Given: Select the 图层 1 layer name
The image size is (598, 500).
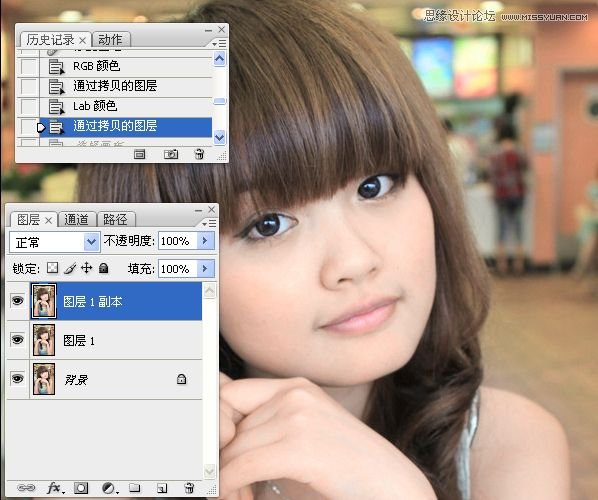Looking at the screenshot, I should pyautogui.click(x=79, y=340).
